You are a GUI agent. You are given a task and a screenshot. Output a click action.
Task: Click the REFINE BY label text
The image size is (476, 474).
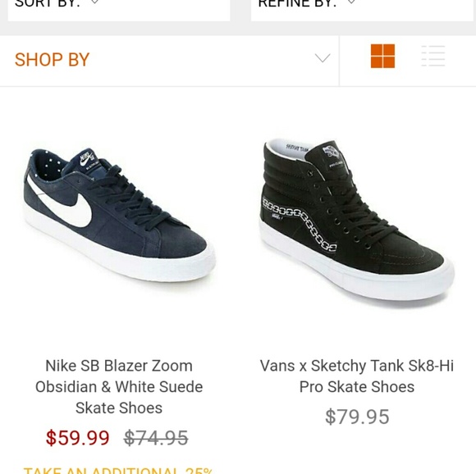click(297, 3)
